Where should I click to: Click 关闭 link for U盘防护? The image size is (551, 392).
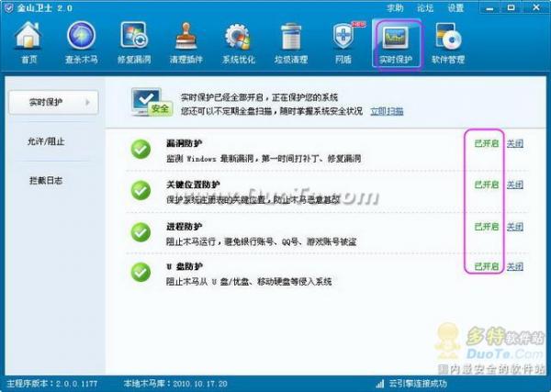[x=515, y=266]
